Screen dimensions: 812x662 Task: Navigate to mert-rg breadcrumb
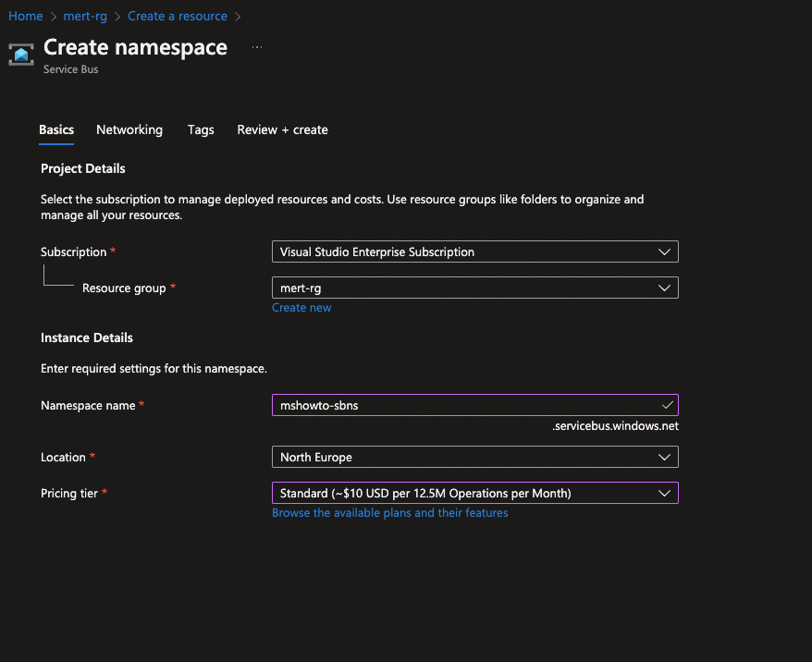(85, 16)
